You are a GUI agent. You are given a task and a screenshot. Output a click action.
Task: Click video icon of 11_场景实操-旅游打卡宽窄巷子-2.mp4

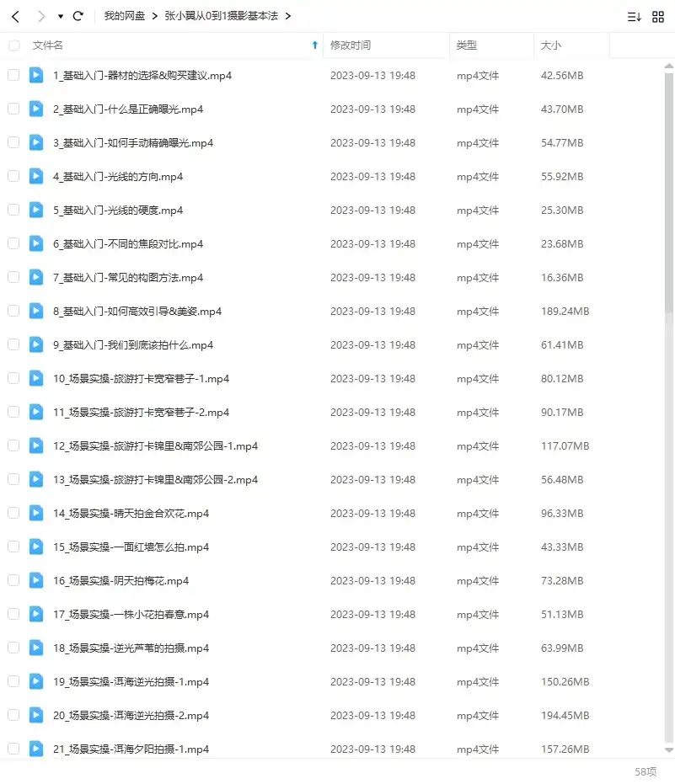[36, 412]
